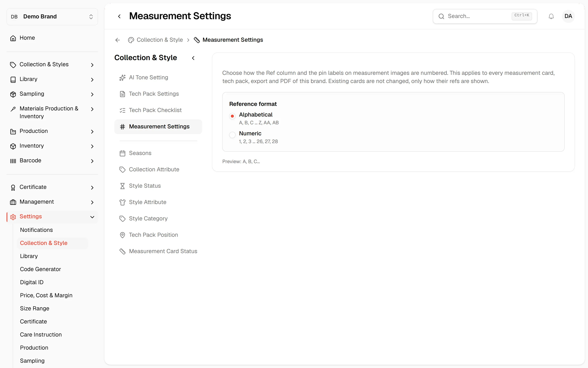Open notifications bell icon
Viewport: 588px width, 368px height.
click(x=551, y=16)
